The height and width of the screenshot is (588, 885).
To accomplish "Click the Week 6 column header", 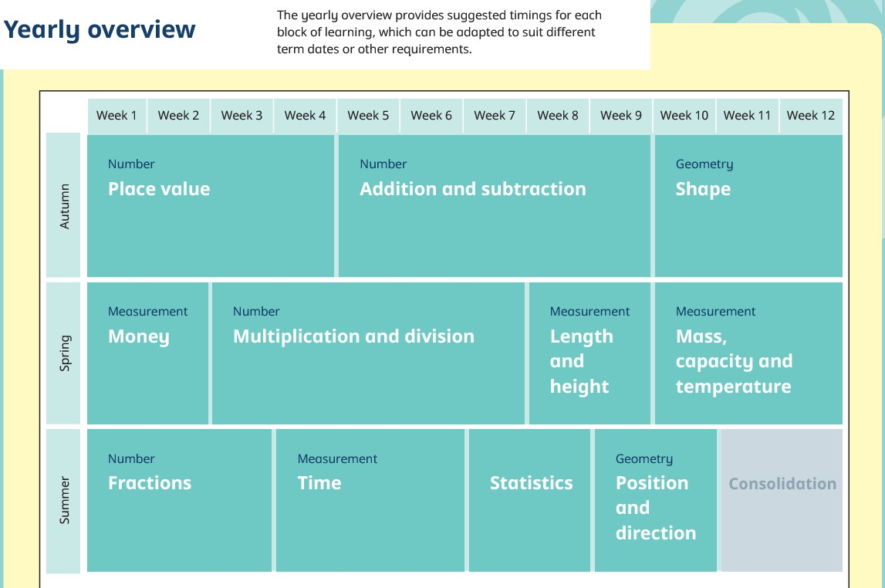I will point(431,116).
